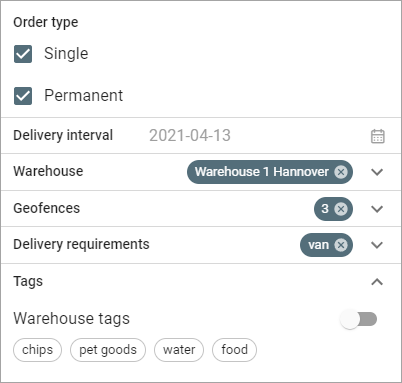
Task: Click the Warehouse 1 Hannover chip label
Action: click(262, 172)
